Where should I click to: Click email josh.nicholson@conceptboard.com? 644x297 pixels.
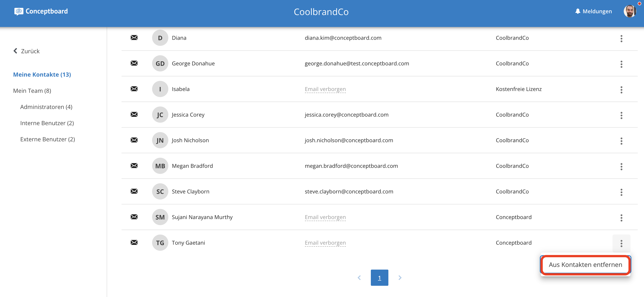pos(349,140)
